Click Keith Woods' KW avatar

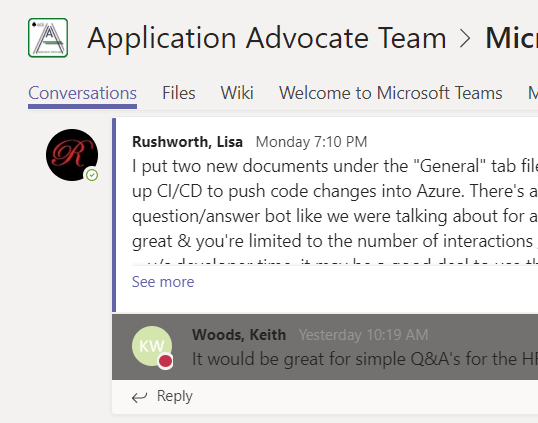point(152,346)
